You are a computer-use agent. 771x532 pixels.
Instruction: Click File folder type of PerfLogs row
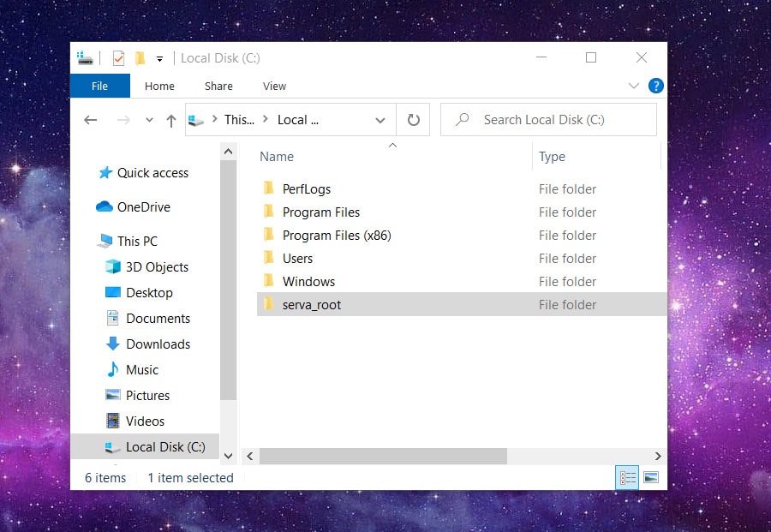point(567,189)
